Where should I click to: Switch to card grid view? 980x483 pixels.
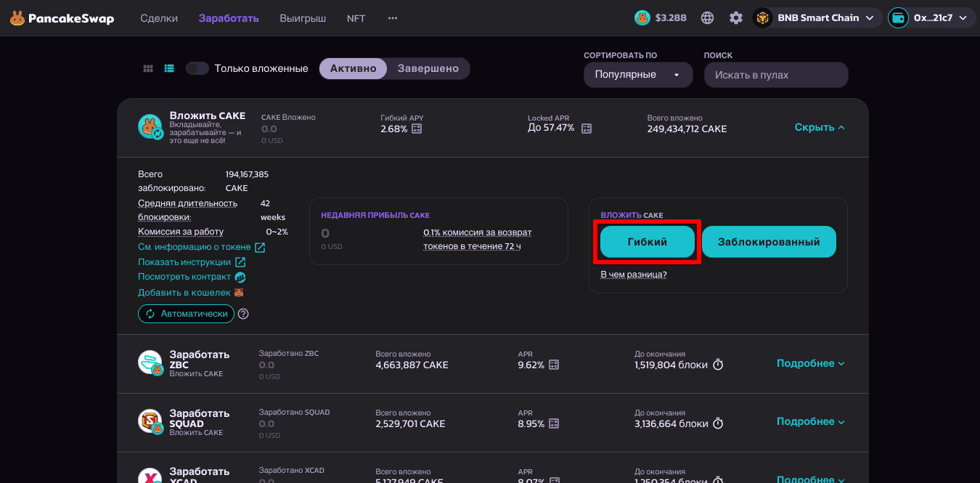click(148, 68)
